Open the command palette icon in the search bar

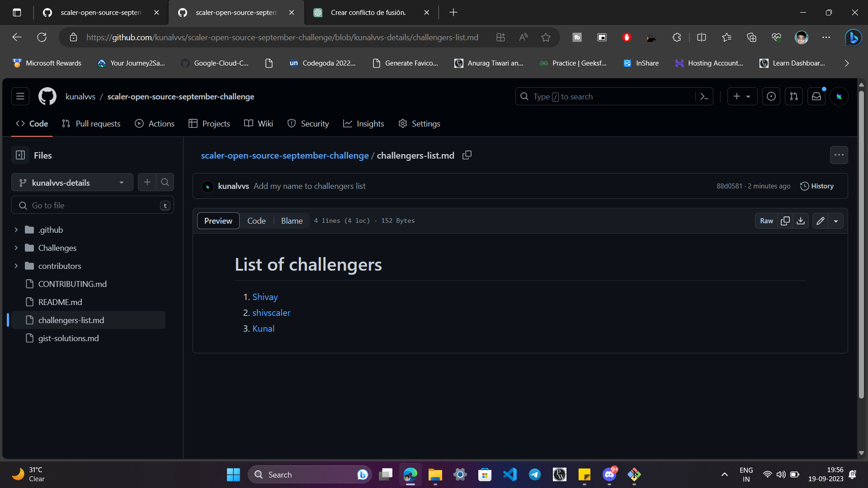click(705, 96)
